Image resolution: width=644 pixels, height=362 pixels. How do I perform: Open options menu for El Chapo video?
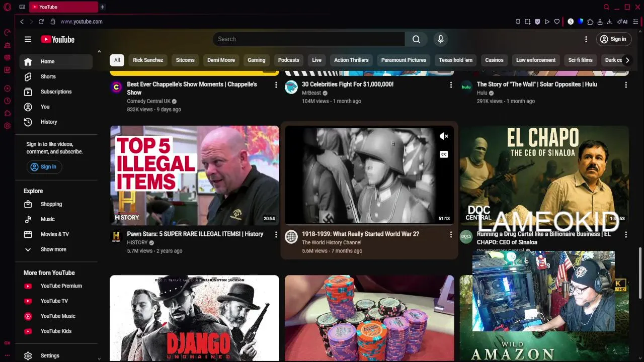coord(626,235)
